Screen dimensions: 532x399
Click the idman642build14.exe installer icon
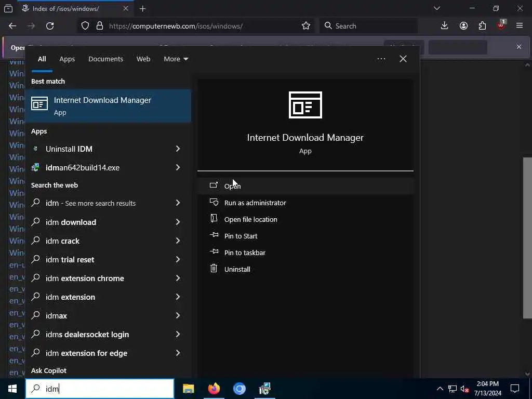coord(36,167)
